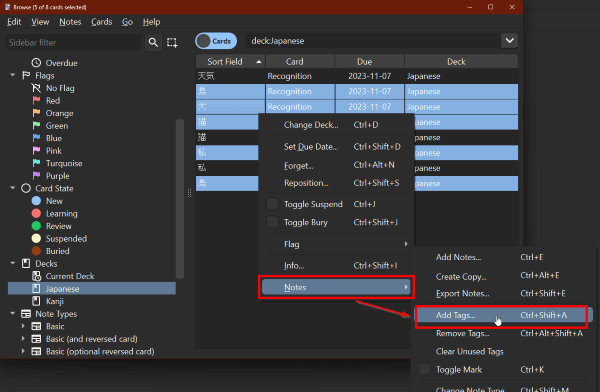600x392 pixels.
Task: Click the deck:Japanese search field
Action: (373, 41)
